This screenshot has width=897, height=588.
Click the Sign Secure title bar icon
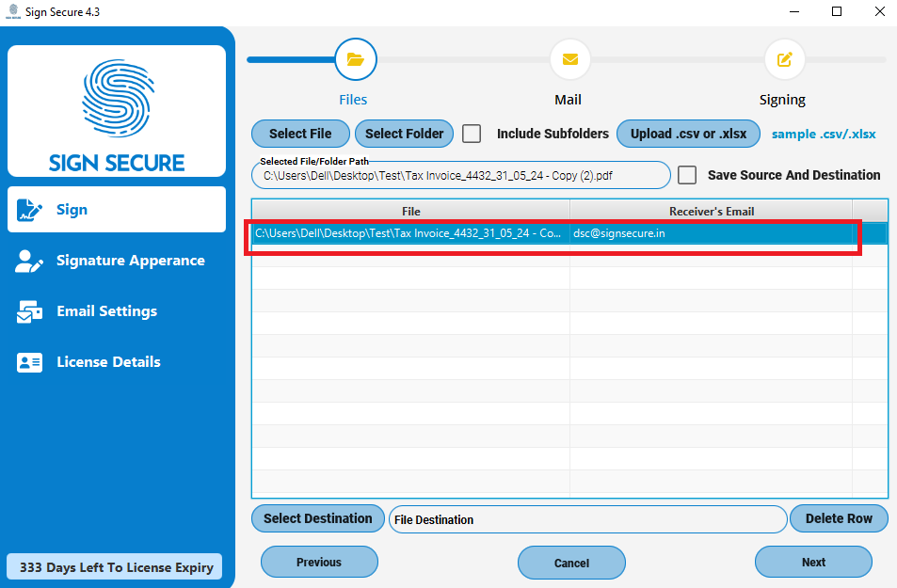click(x=13, y=11)
